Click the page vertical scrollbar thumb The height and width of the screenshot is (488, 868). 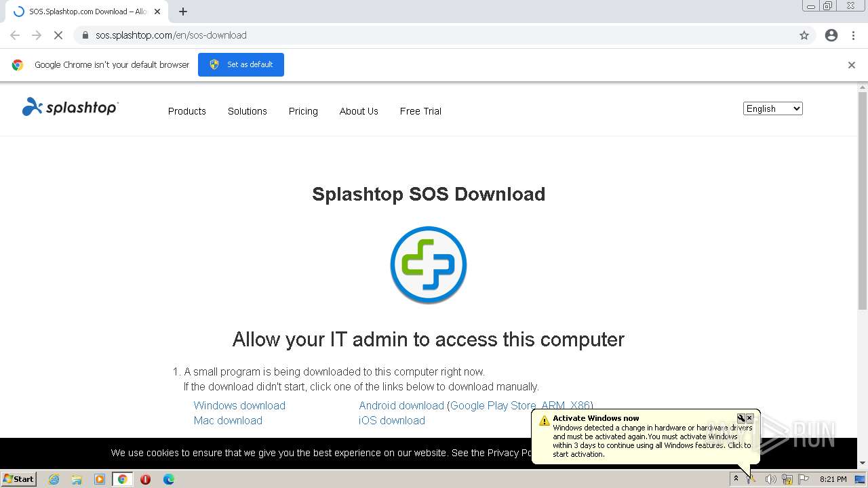click(x=863, y=200)
